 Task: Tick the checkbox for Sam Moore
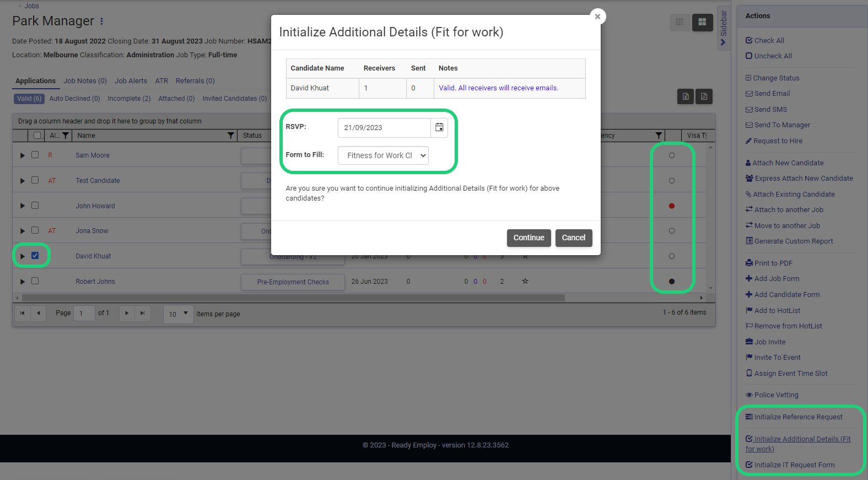(35, 155)
